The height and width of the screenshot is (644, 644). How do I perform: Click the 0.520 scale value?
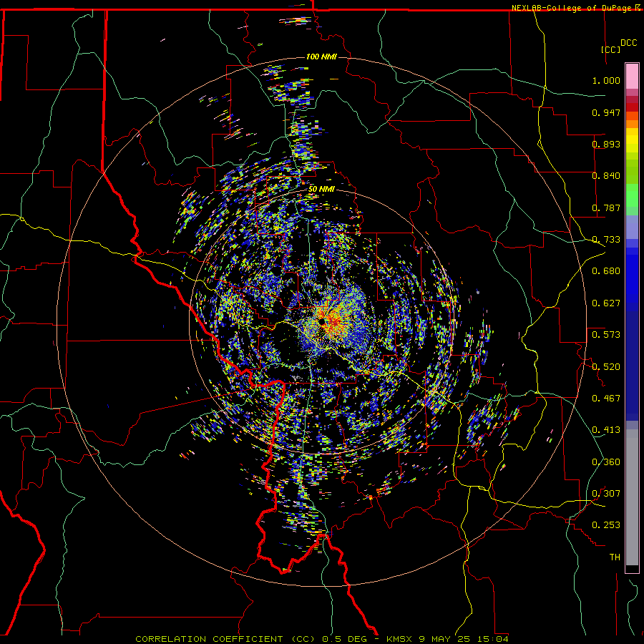click(x=606, y=367)
